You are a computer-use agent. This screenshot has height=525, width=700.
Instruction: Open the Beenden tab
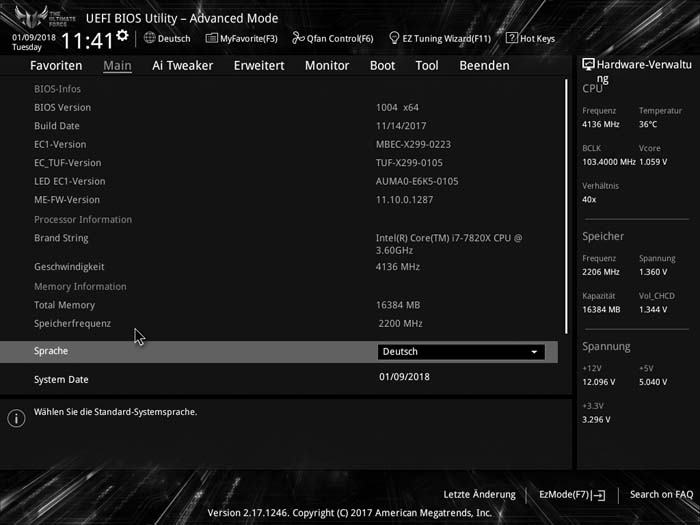coord(484,66)
